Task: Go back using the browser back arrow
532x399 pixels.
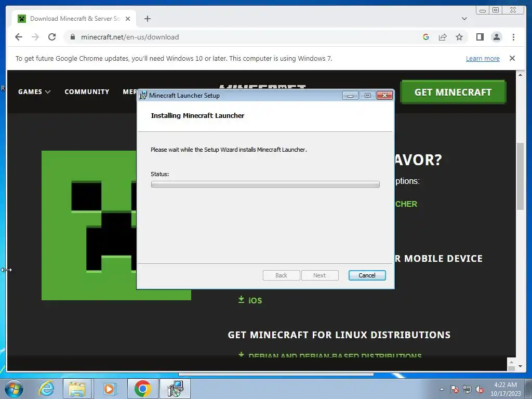Action: point(19,37)
